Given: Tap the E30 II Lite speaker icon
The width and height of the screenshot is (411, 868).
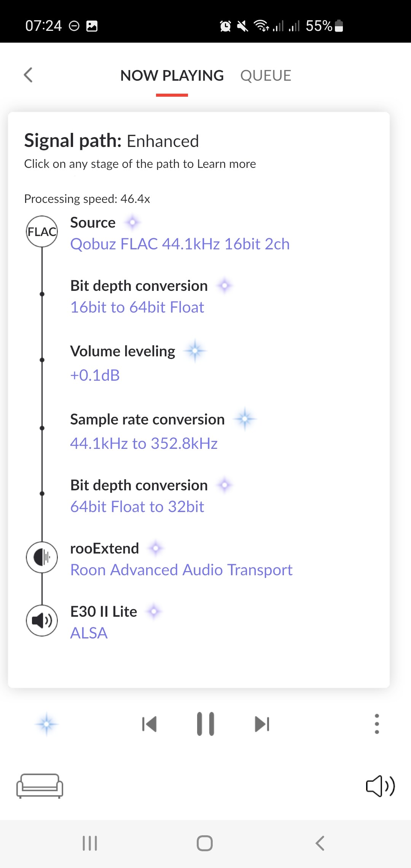Looking at the screenshot, I should 42,621.
